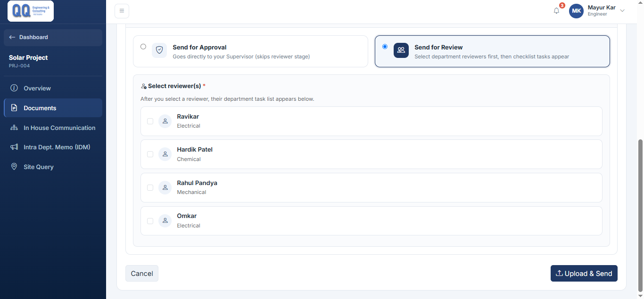Click the Site Query location pin icon
644x299 pixels.
click(x=14, y=167)
